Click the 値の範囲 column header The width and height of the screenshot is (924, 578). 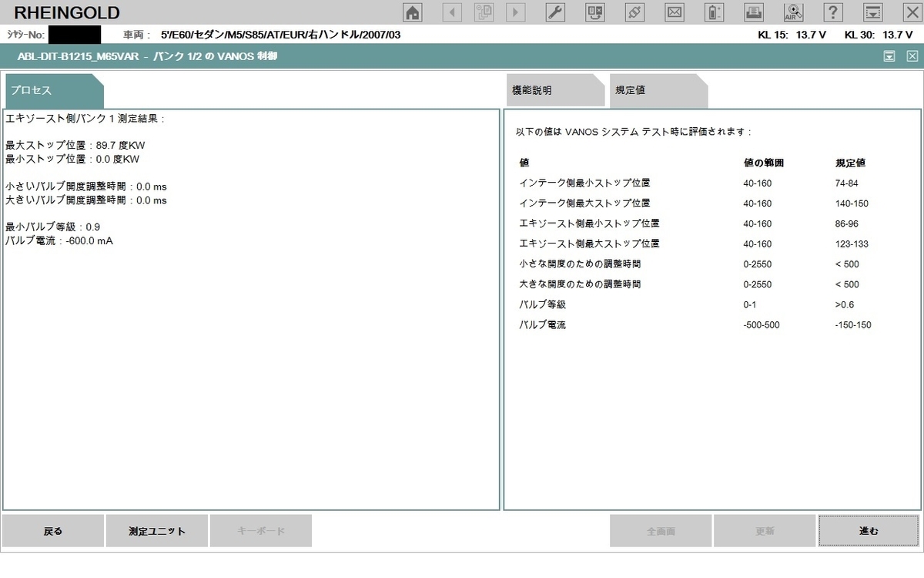pos(764,163)
